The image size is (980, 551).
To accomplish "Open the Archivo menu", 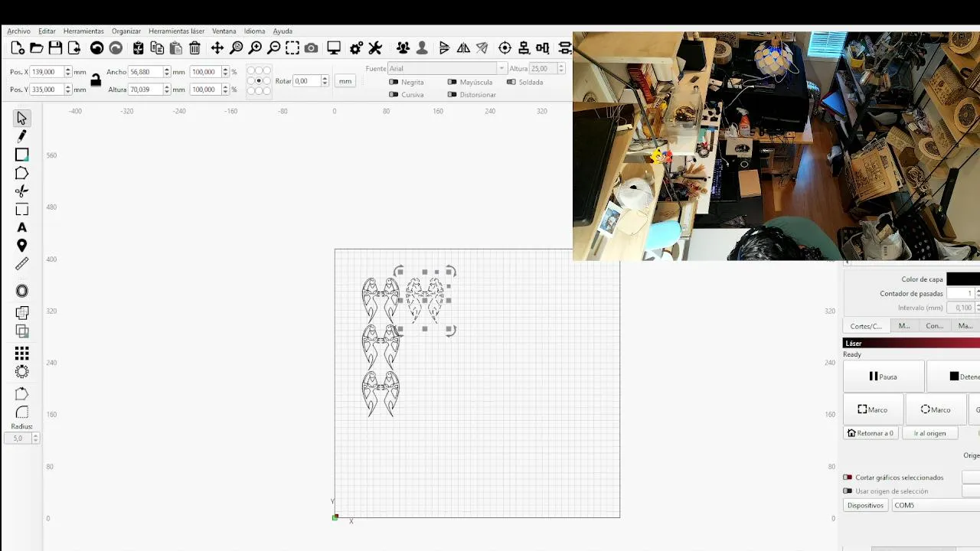I will point(18,31).
